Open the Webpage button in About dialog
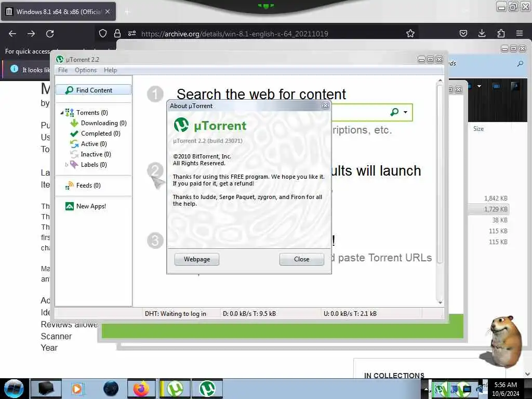This screenshot has height=399, width=532. (x=197, y=259)
